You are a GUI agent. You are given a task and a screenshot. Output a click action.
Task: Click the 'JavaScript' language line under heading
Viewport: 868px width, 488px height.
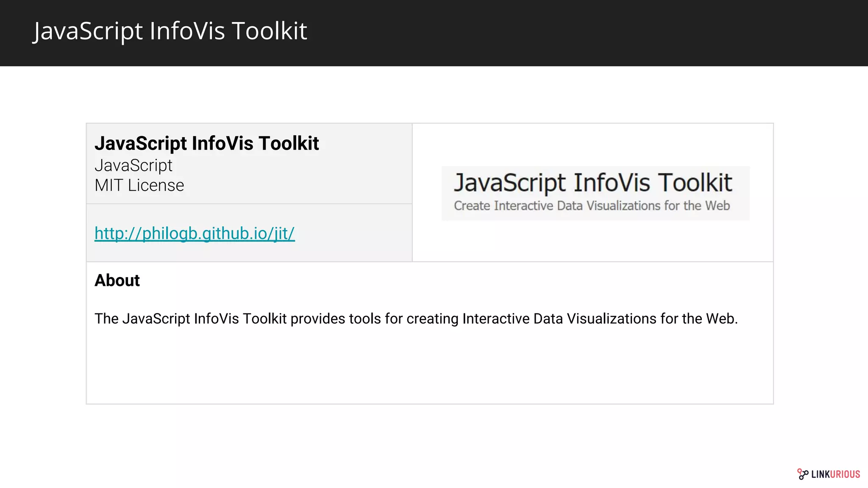point(134,165)
